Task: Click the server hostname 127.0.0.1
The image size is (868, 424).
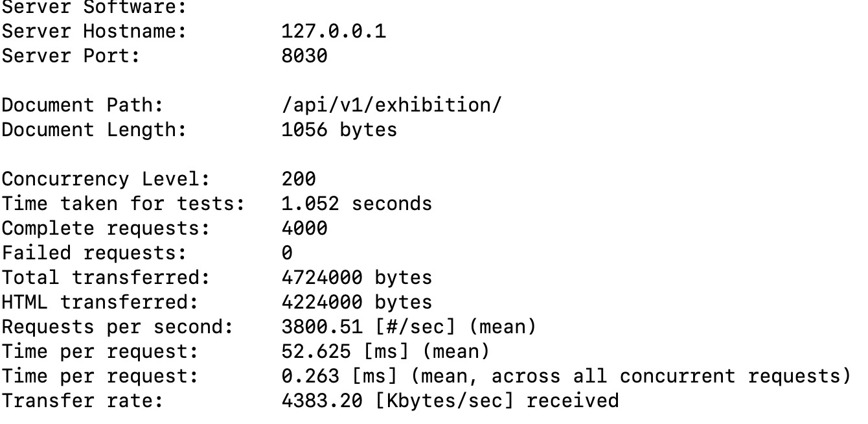Action: (x=334, y=31)
